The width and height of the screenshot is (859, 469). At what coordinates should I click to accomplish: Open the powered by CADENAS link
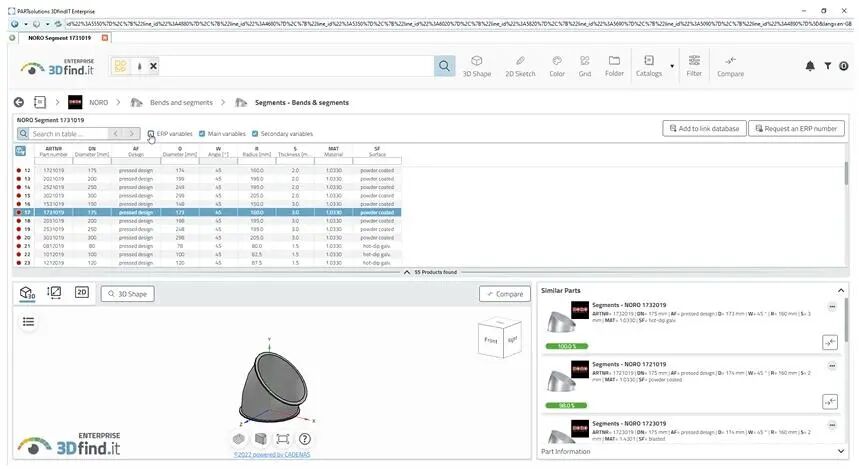[x=272, y=454]
